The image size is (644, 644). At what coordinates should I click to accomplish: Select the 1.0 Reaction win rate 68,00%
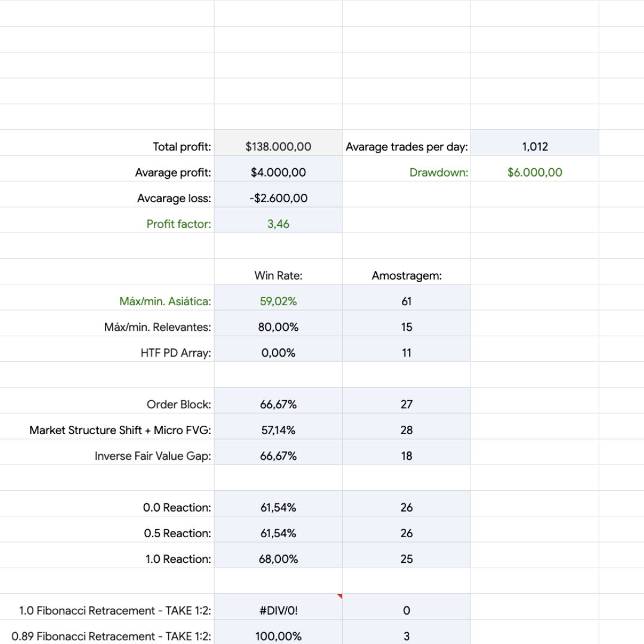(278, 559)
